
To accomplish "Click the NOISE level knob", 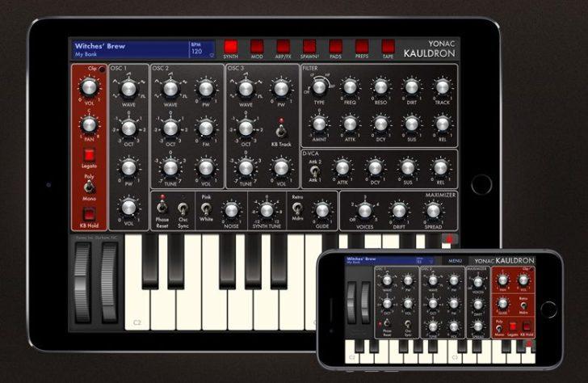I will coord(231,210).
